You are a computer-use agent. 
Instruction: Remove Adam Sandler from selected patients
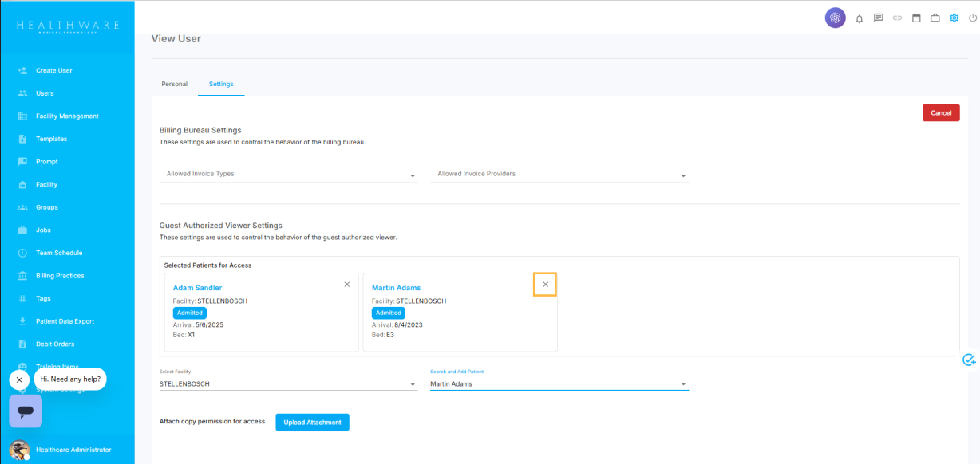(x=346, y=285)
